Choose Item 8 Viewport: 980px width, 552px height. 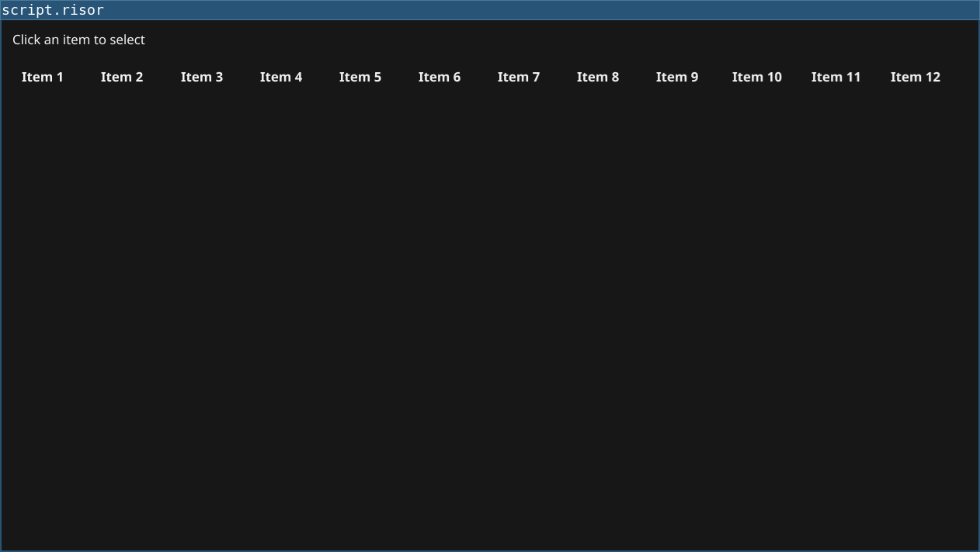598,77
